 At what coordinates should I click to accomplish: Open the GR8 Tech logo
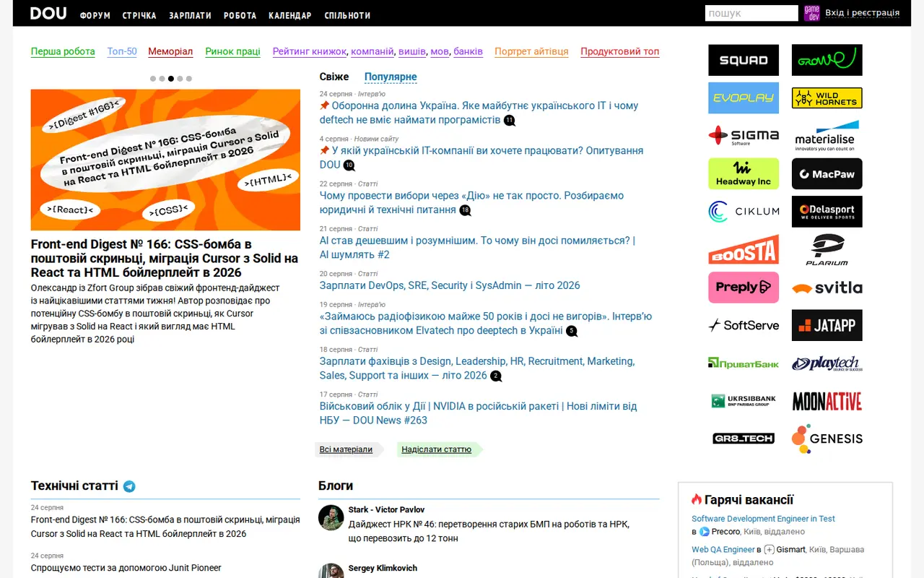(744, 439)
